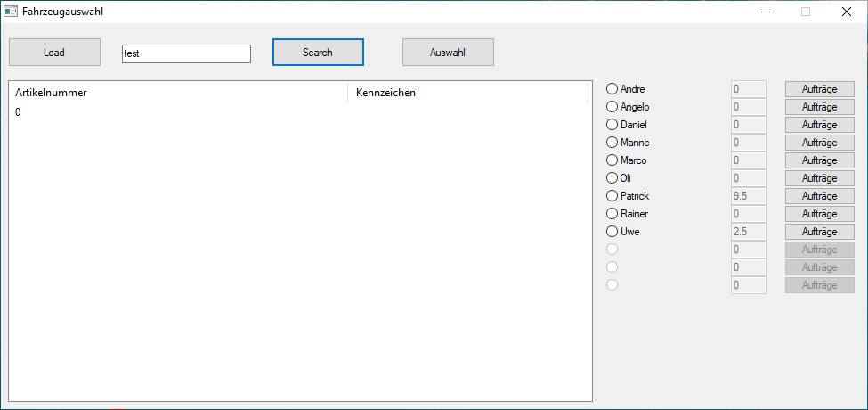The height and width of the screenshot is (410, 868).
Task: Click the Fahrzeugauswahl window icon in title bar
Action: tap(12, 12)
